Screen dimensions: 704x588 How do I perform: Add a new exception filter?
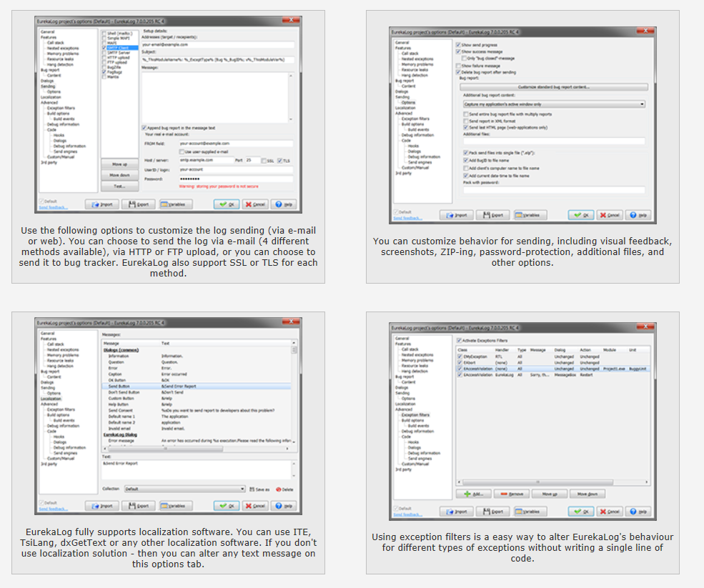(x=473, y=494)
